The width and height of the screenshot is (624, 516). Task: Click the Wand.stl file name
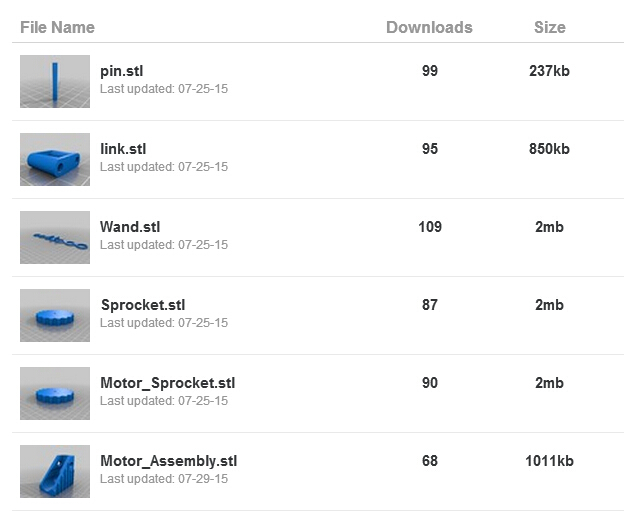click(130, 227)
